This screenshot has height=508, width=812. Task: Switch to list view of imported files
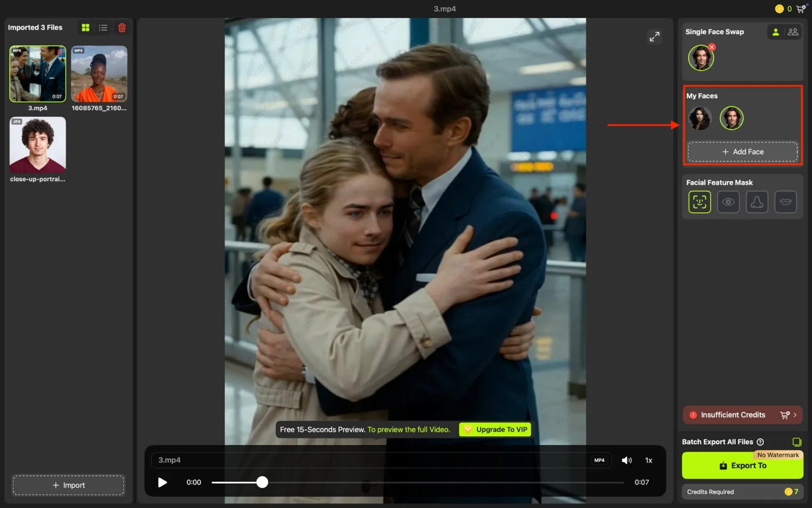click(103, 27)
